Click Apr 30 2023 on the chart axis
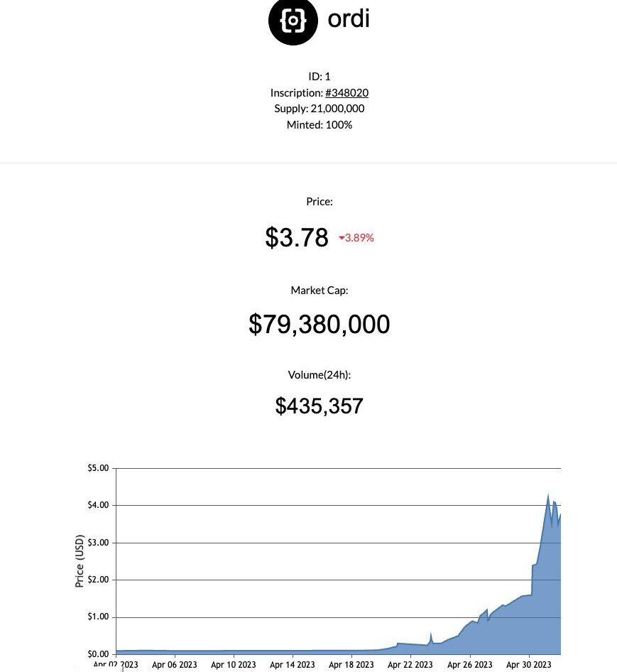The height and width of the screenshot is (672, 617). coord(528,665)
